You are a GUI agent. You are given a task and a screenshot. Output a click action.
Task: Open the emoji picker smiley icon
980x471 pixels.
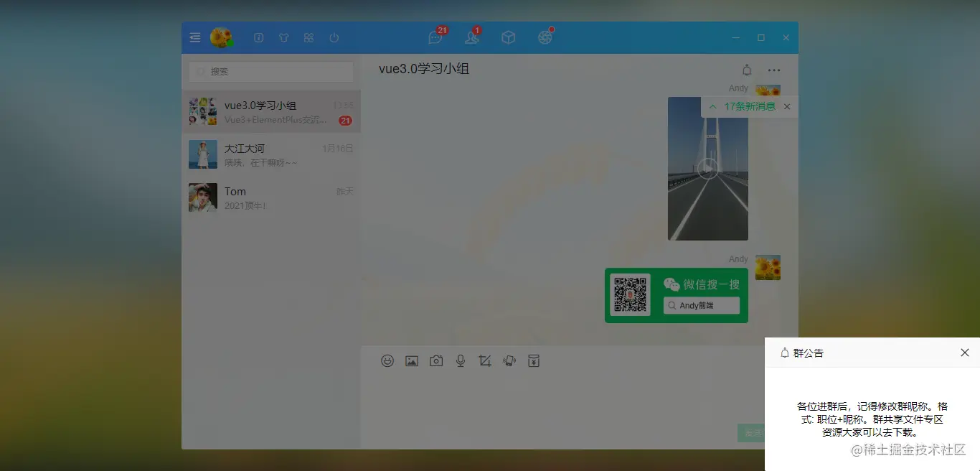[x=387, y=360]
